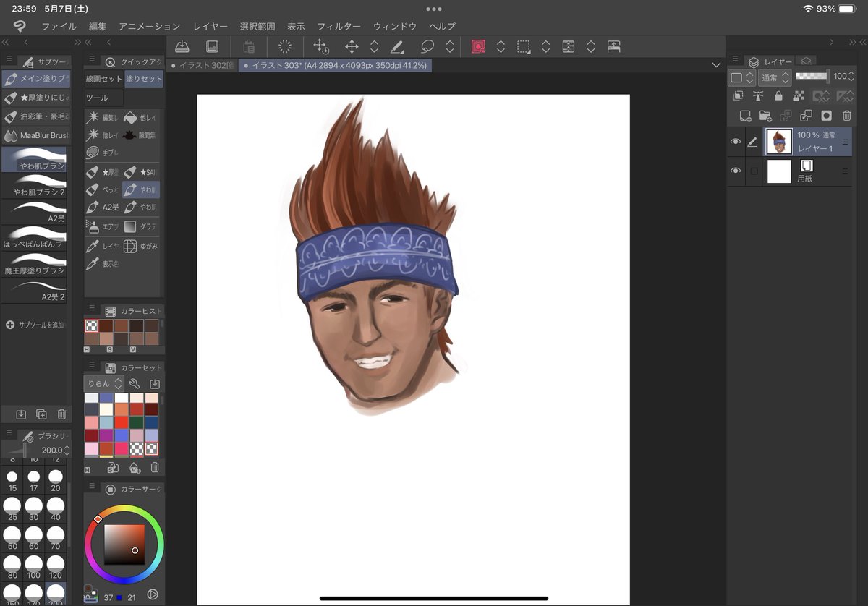The image size is (868, 606).
Task: Open the りらん color set dropdown
Action: (x=104, y=383)
